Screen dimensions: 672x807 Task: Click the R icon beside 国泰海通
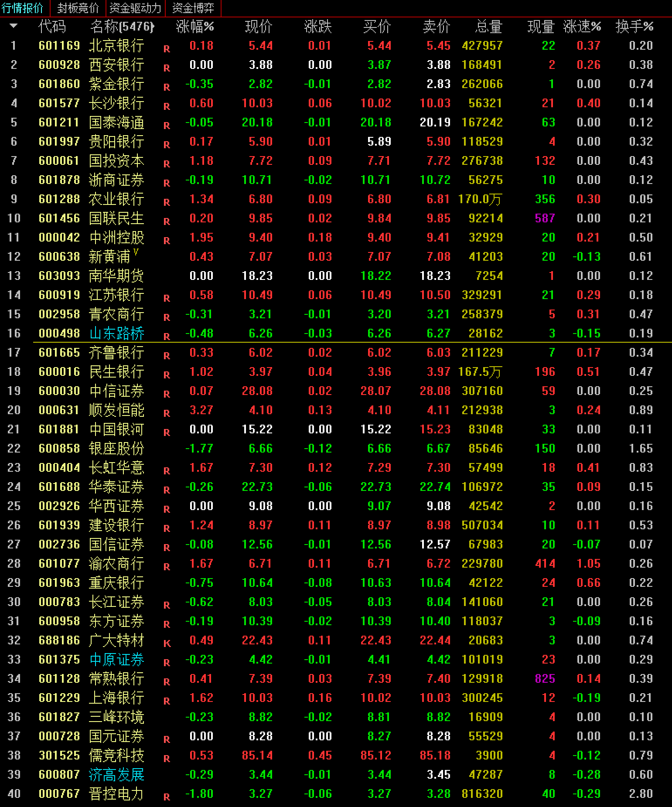[167, 126]
